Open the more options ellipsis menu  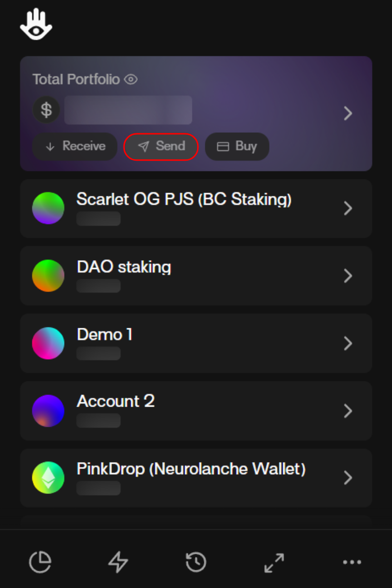click(352, 562)
